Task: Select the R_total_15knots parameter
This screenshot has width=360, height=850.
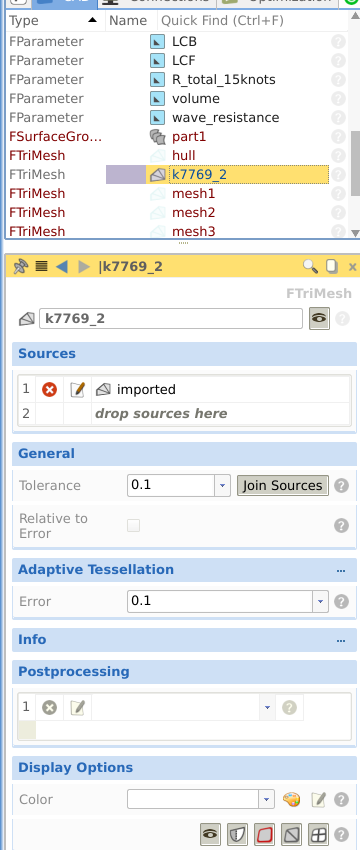Action: [223, 80]
